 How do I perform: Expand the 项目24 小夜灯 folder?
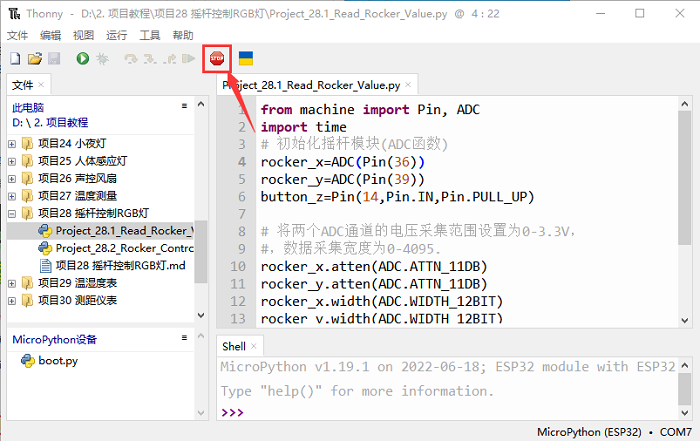[12, 142]
